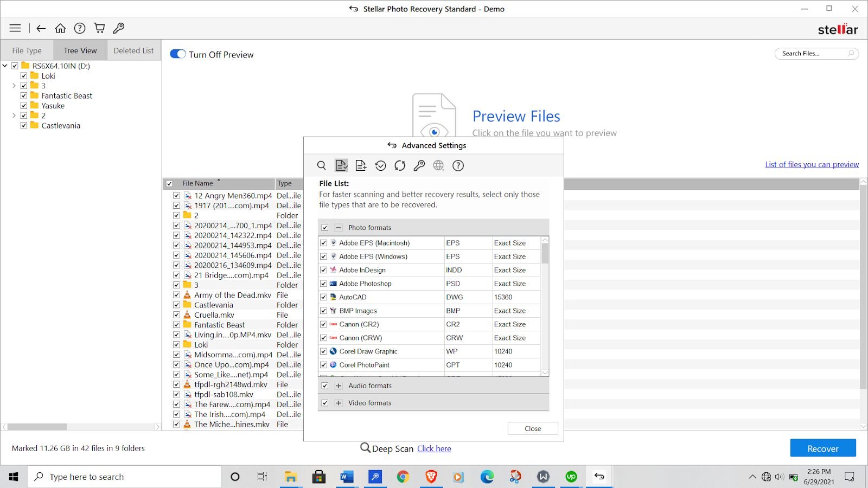Click the hamburger menu icon
The image size is (868, 488).
click(15, 28)
